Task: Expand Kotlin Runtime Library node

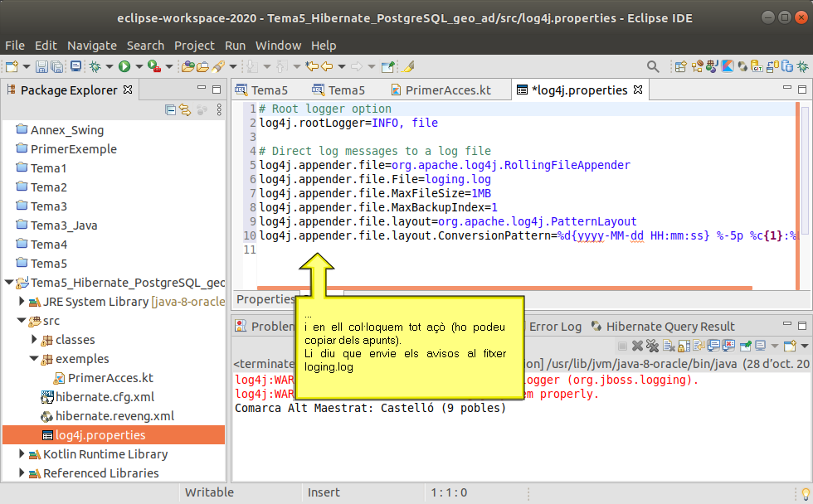Action: [x=22, y=453]
